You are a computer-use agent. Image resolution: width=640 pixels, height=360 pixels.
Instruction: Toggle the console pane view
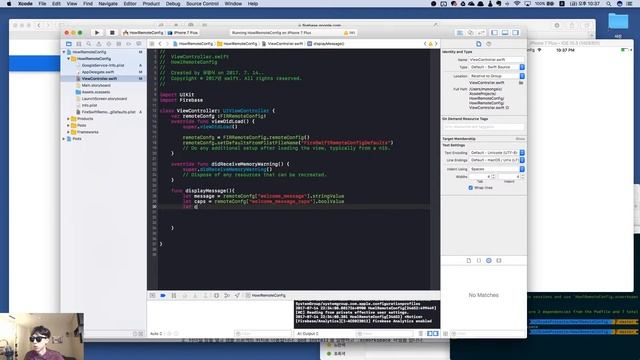pos(436,333)
